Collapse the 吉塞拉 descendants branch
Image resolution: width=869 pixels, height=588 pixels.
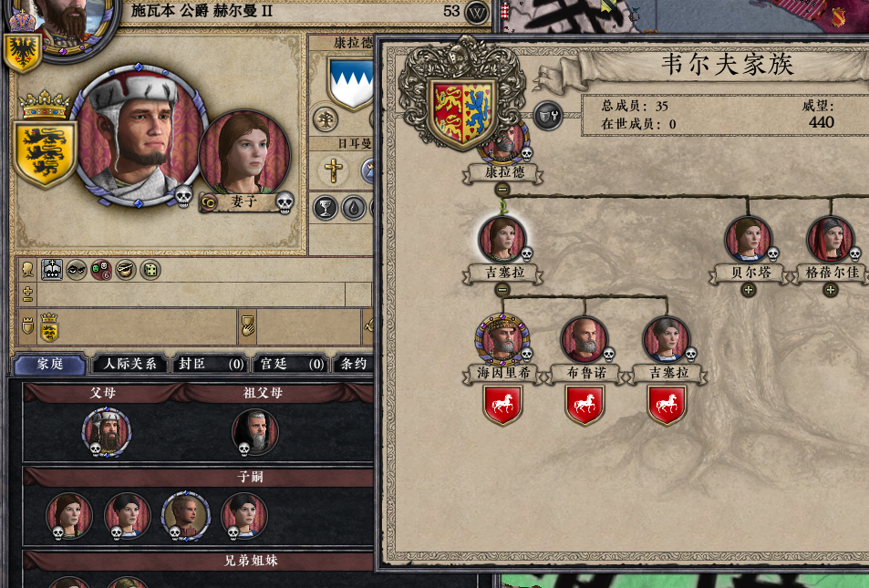(x=502, y=289)
